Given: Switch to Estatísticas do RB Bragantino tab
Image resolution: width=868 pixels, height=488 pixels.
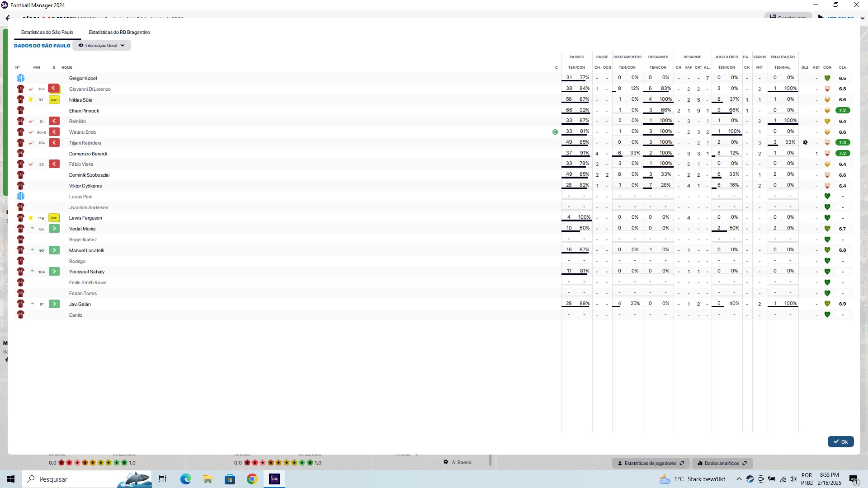Looking at the screenshot, I should coord(119,32).
